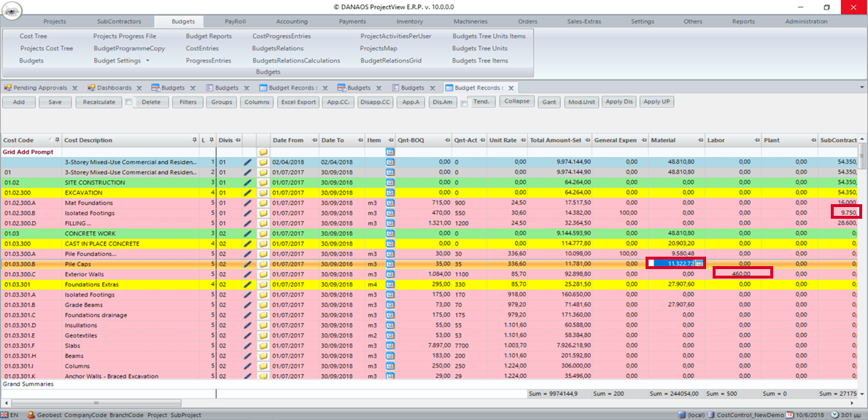Click the small browse icon inside the selected Material cell
This screenshot has height=420, width=868.
pos(700,263)
